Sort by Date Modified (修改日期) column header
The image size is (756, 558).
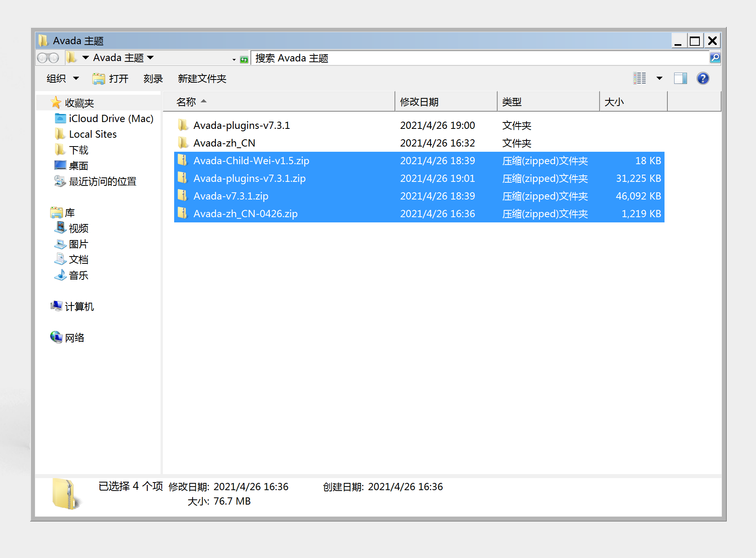pos(446,102)
